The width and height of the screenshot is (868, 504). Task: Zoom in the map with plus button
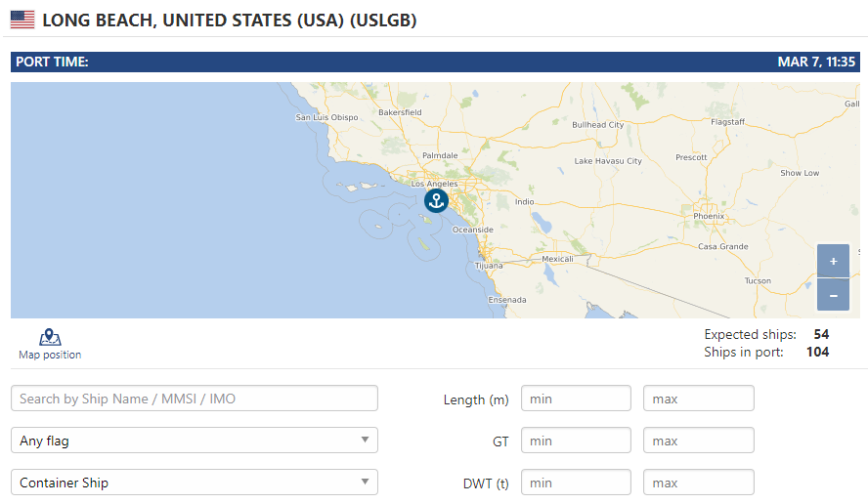(x=833, y=261)
